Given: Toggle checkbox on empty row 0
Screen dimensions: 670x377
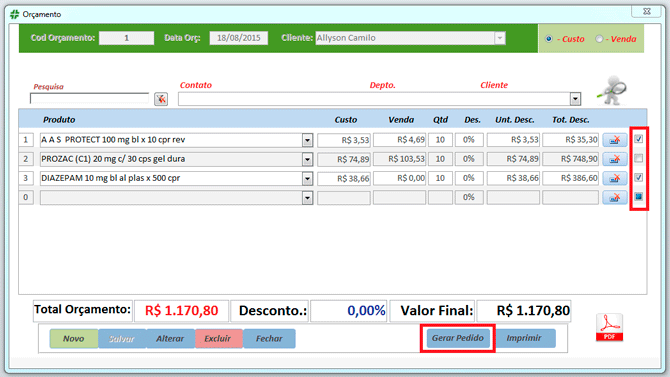Looking at the screenshot, I should click(639, 196).
